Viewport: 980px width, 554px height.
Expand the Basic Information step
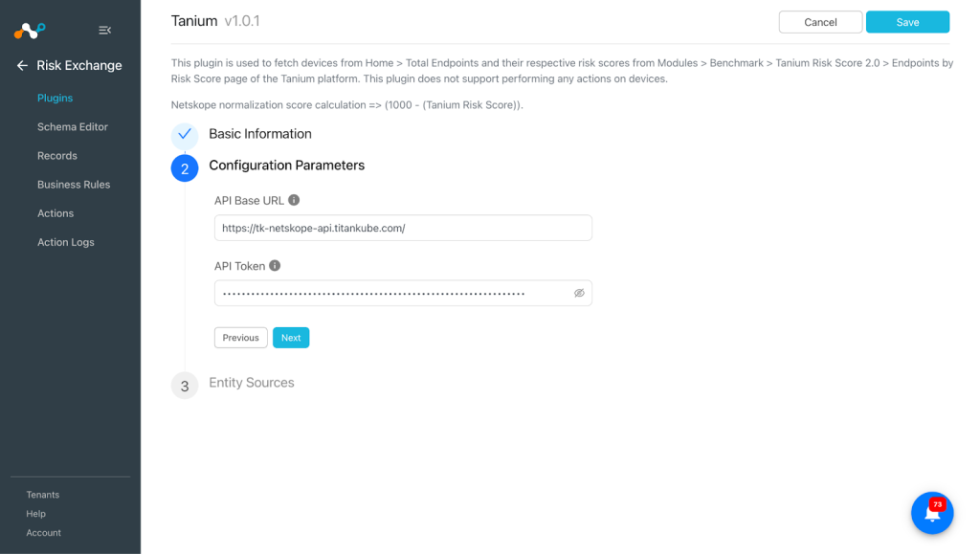(260, 134)
